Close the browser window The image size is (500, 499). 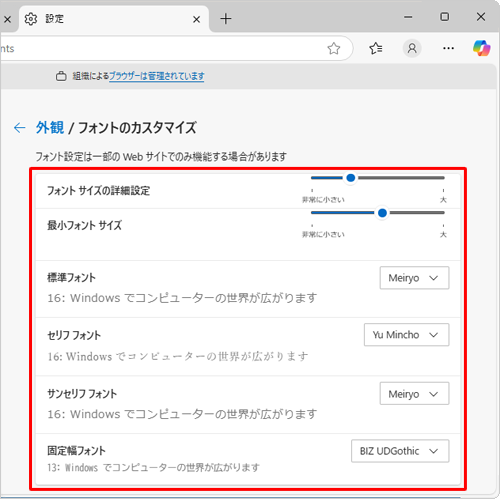(x=481, y=17)
